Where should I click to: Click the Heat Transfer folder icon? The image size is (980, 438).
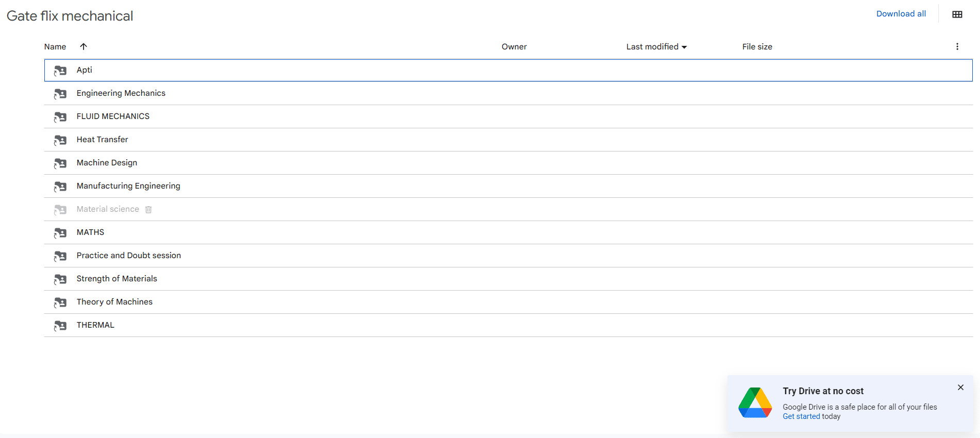(60, 140)
